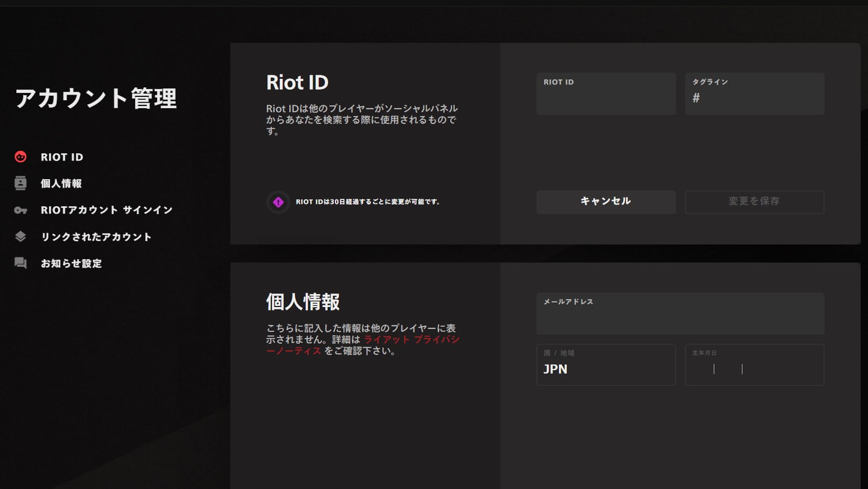Open RIOTアカウント サインイン settings
868x489 pixels.
point(106,210)
